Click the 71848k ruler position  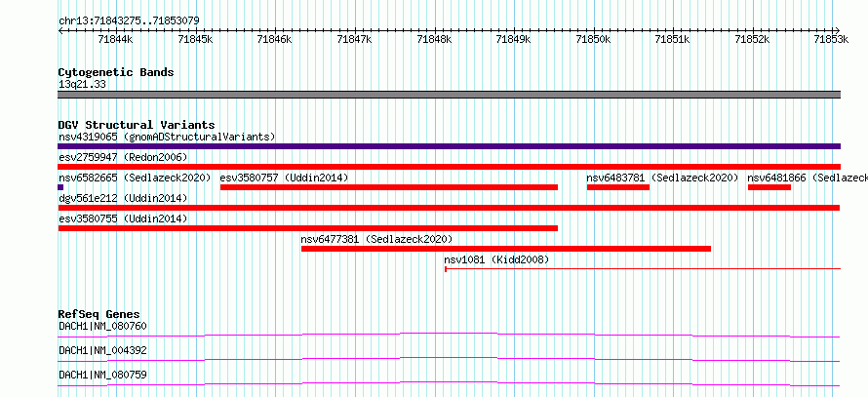[434, 39]
